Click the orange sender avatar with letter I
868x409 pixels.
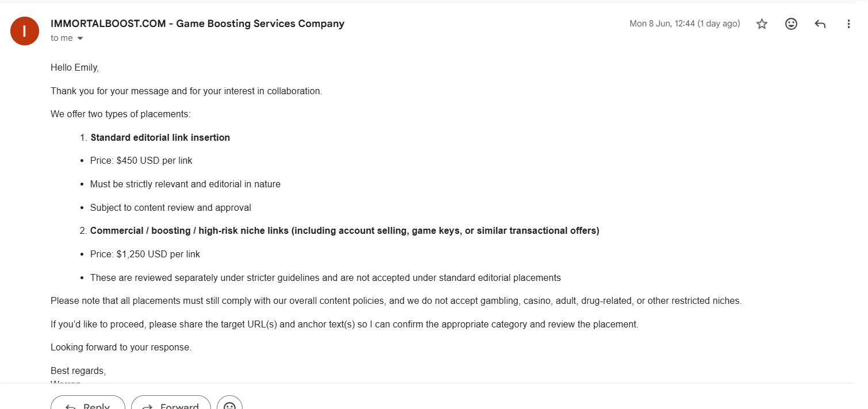point(25,31)
